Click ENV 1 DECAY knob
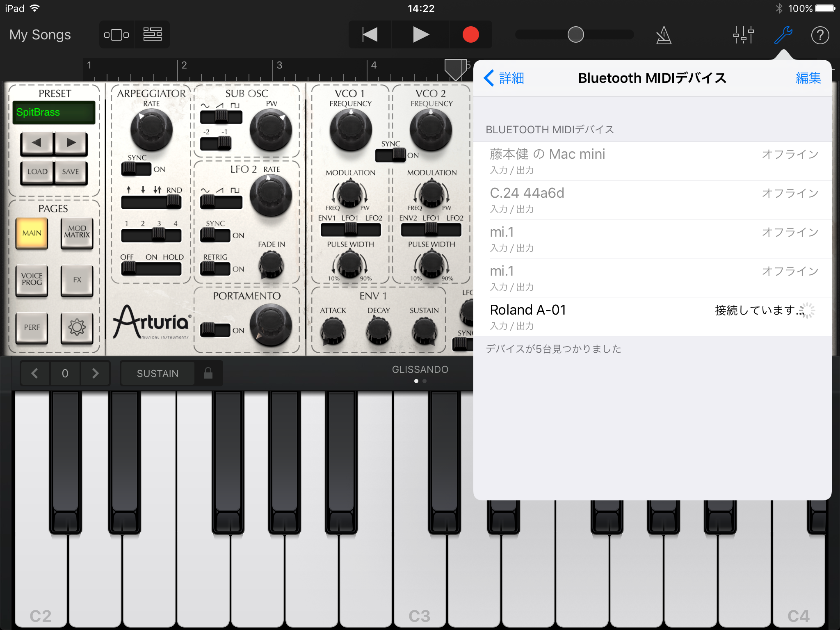The height and width of the screenshot is (630, 840). click(379, 331)
